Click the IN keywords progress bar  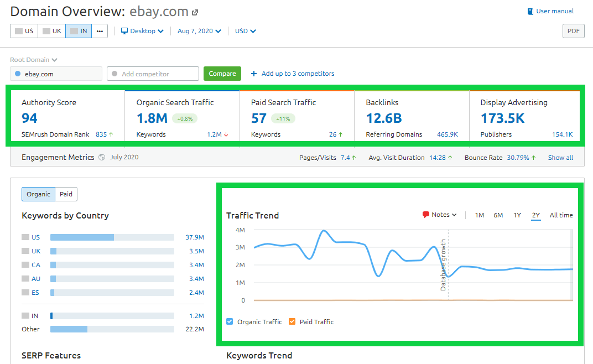coord(112,315)
